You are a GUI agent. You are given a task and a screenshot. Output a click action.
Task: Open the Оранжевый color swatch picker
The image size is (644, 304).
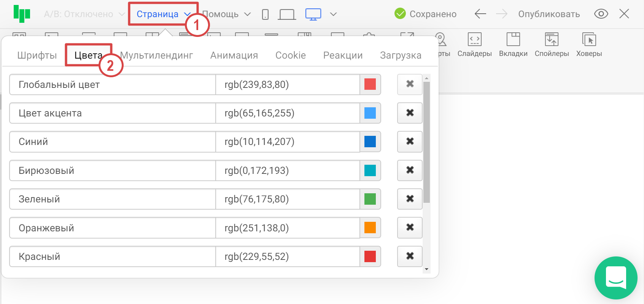pos(370,228)
